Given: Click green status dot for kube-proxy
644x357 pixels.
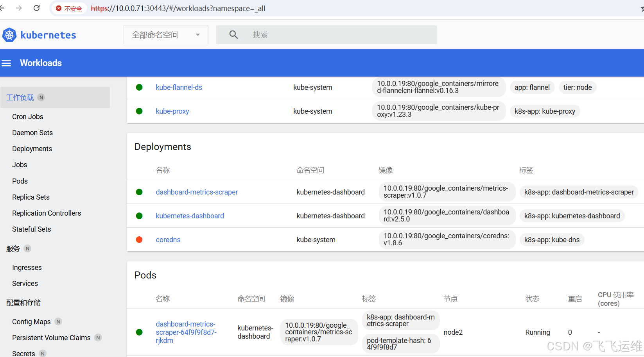Looking at the screenshot, I should pyautogui.click(x=139, y=111).
